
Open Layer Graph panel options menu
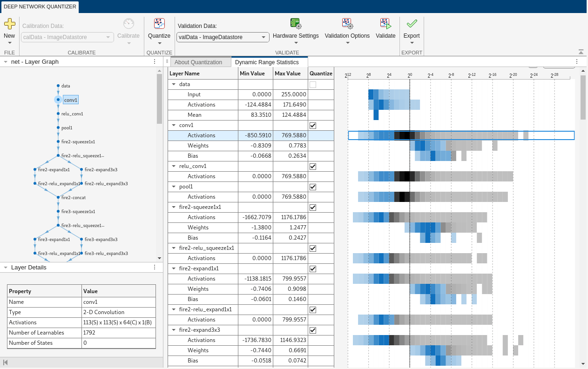pyautogui.click(x=155, y=61)
